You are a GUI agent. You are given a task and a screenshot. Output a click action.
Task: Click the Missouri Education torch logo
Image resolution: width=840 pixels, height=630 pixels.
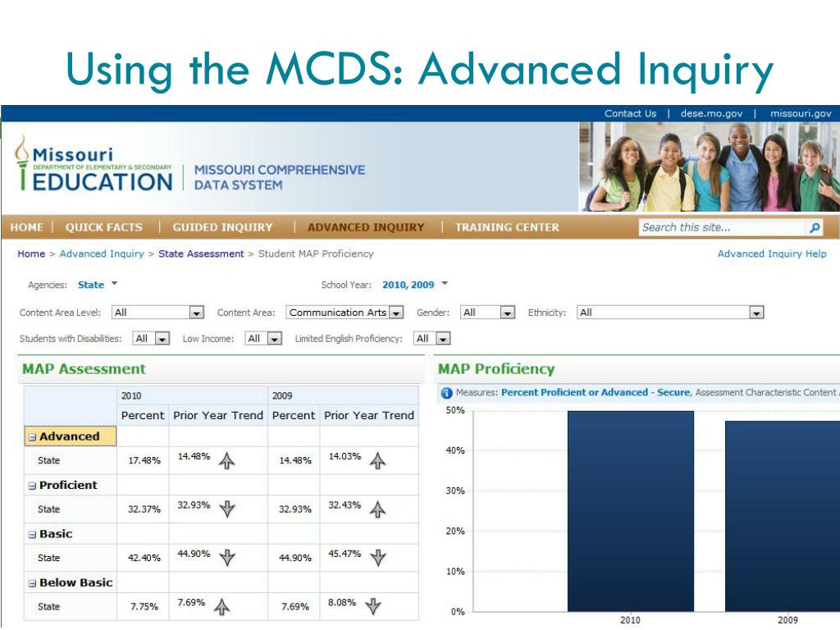(22, 162)
